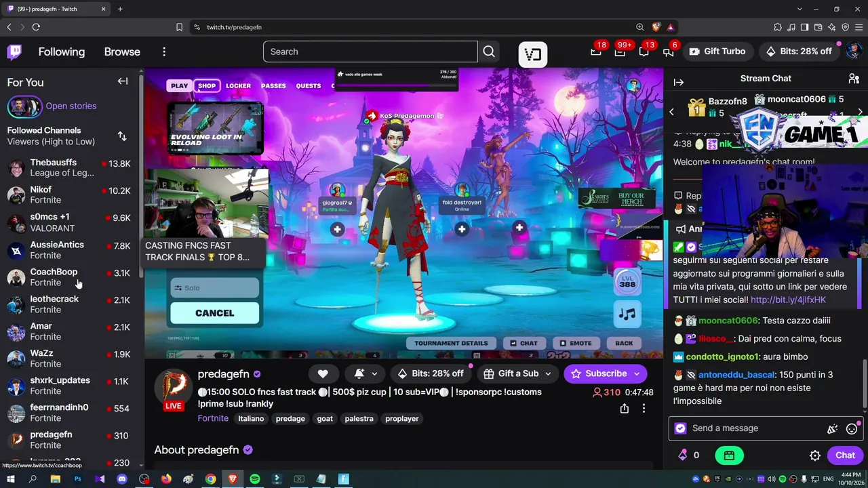Open the chat bubbles icon with 6 badge
The width and height of the screenshot is (868, 488).
(668, 52)
